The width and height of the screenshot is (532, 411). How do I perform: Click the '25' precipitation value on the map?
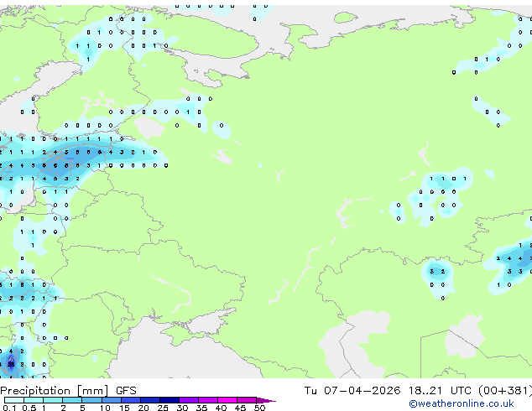(x=11, y=365)
